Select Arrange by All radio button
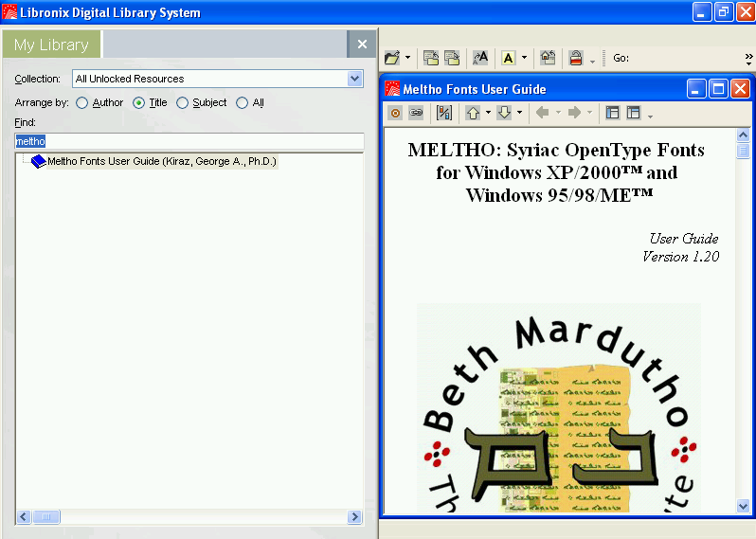This screenshot has height=539, width=756. (x=242, y=102)
